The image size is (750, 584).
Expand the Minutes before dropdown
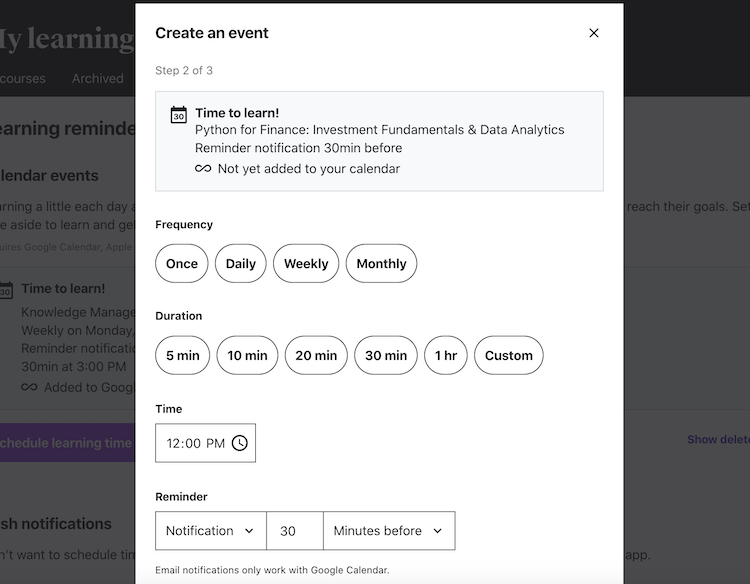point(388,531)
